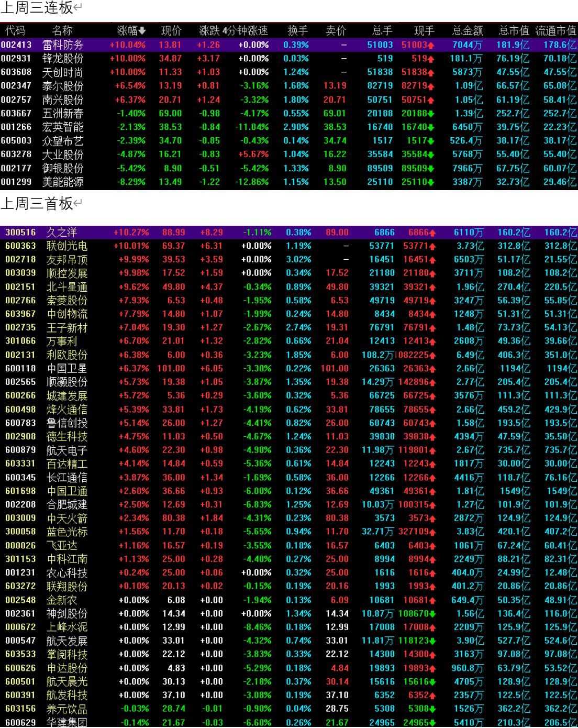This screenshot has height=728, width=578.
Task: Open stock 锋龙股份 by its name
Action: [x=62, y=59]
